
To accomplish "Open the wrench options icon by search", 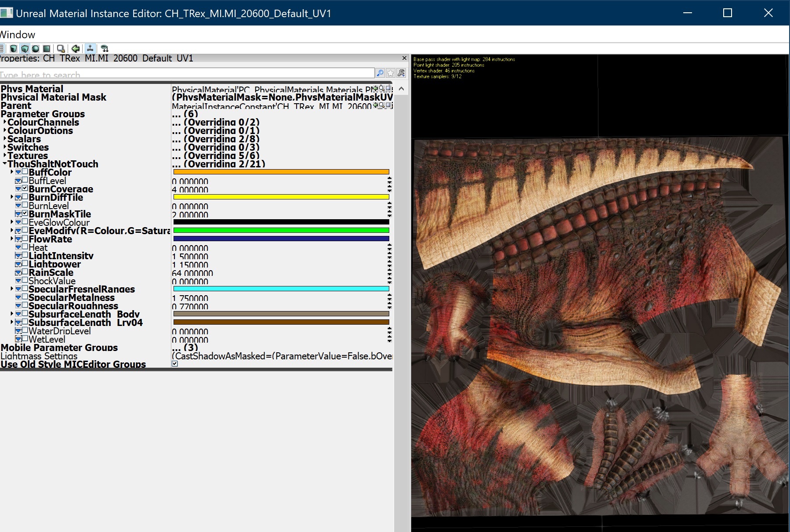I will pos(401,73).
